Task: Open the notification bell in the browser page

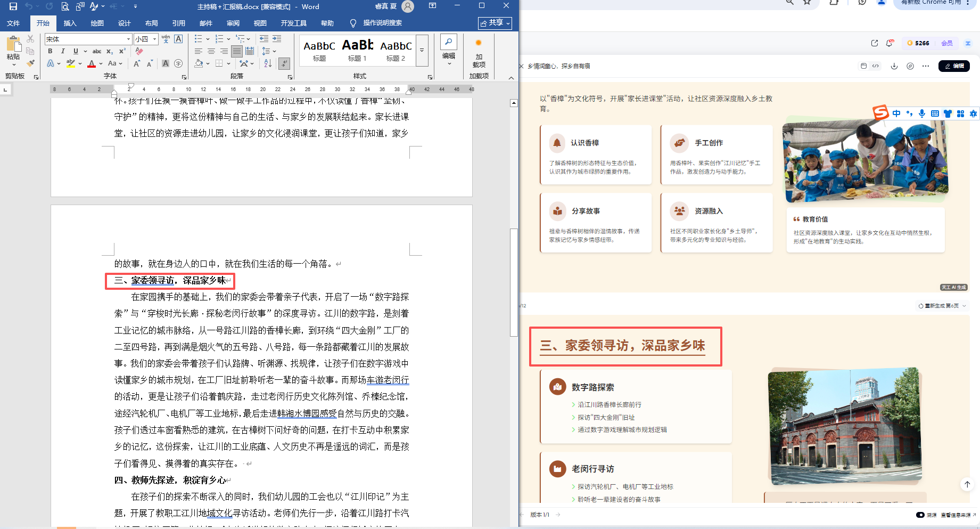Action: click(x=890, y=43)
